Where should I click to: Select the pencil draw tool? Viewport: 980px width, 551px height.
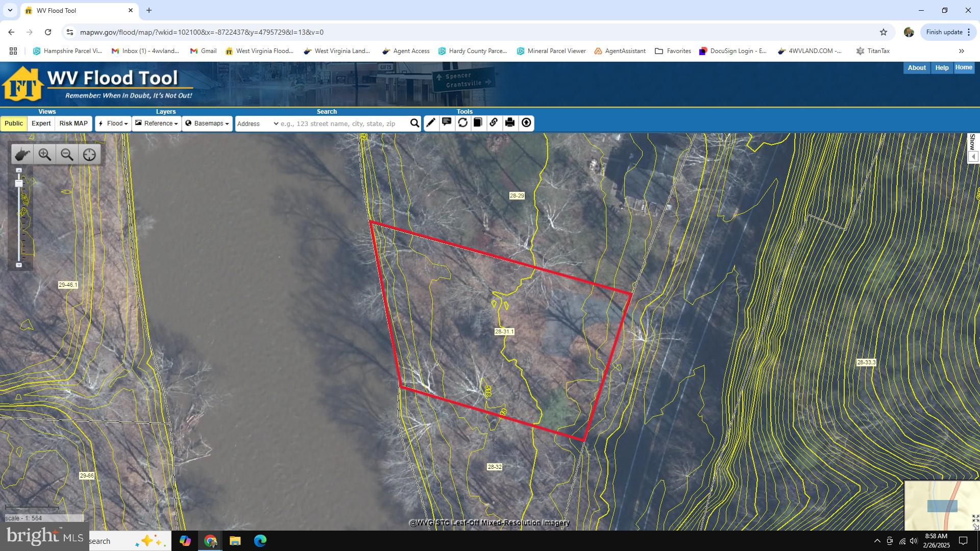pyautogui.click(x=431, y=123)
